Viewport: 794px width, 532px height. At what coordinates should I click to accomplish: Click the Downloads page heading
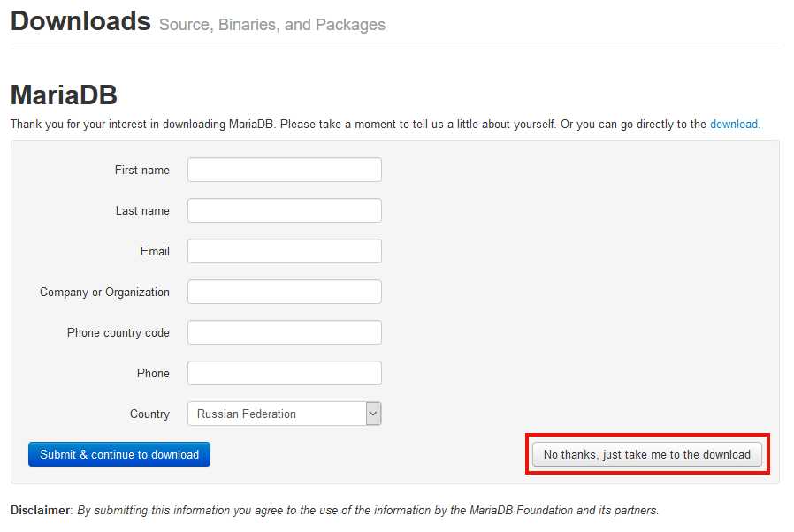pyautogui.click(x=80, y=21)
